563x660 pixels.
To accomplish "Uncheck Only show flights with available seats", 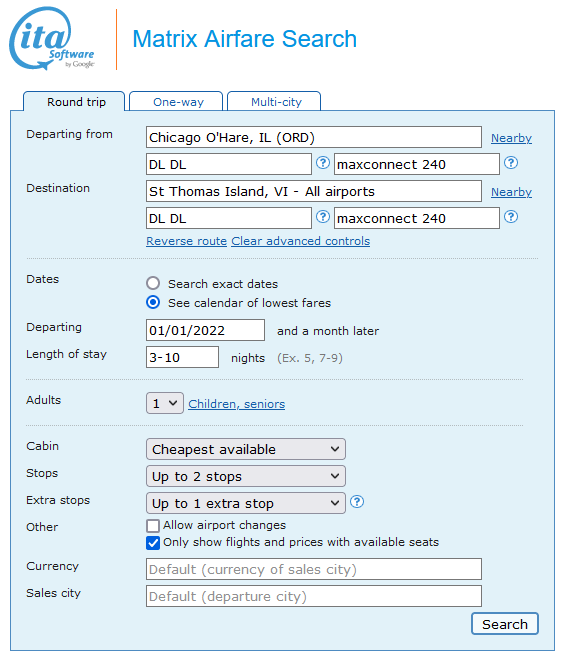I will pyautogui.click(x=153, y=543).
